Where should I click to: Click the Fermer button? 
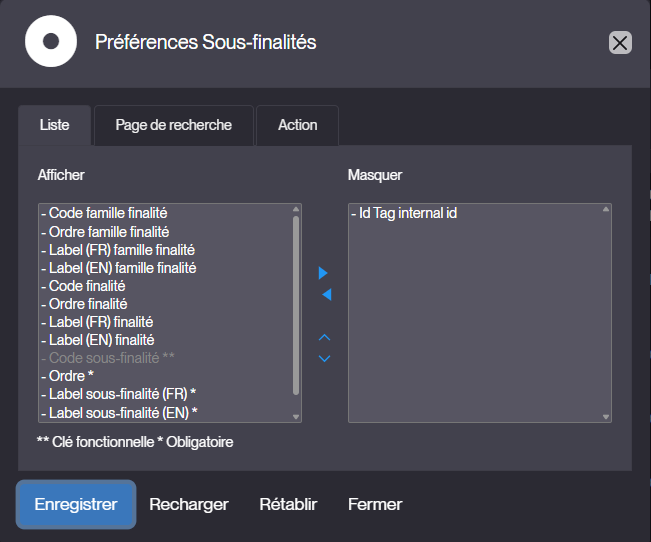(375, 504)
